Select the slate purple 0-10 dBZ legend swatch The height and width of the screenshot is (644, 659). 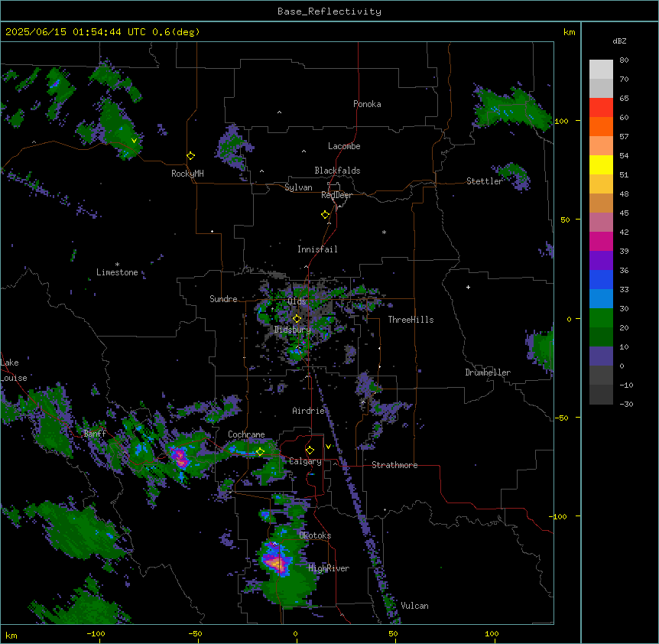click(601, 356)
